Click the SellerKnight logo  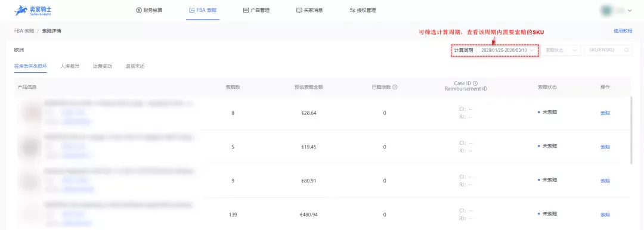click(x=33, y=10)
